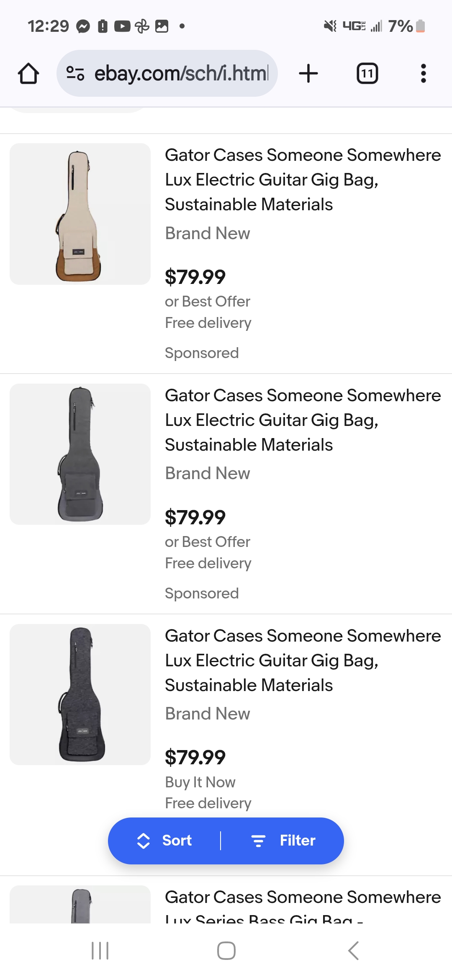452x980 pixels.
Task: Tap the browser home icon
Action: [28, 74]
